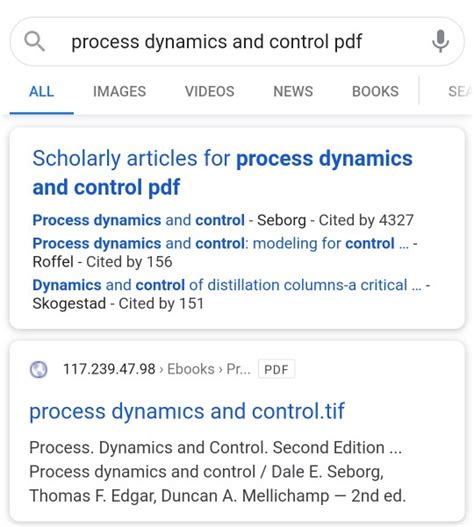Screen dimensions: 474x527
Task: Focus the search box with query text
Action: [x=237, y=41]
